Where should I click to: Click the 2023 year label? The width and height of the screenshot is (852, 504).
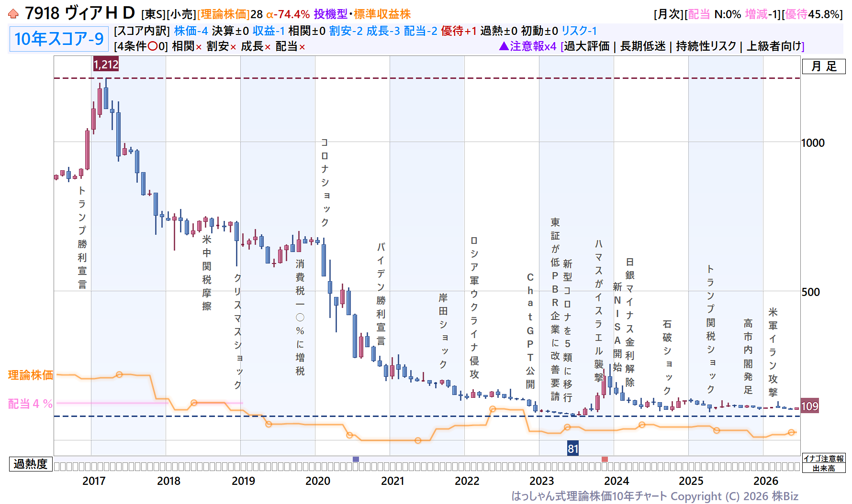(542, 481)
